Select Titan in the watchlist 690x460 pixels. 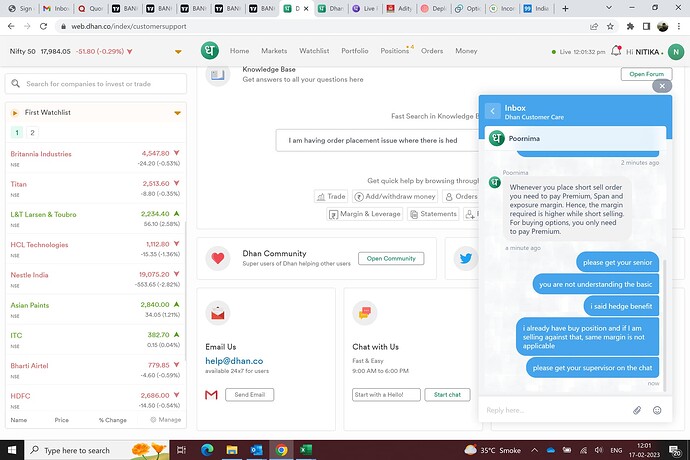click(95, 188)
